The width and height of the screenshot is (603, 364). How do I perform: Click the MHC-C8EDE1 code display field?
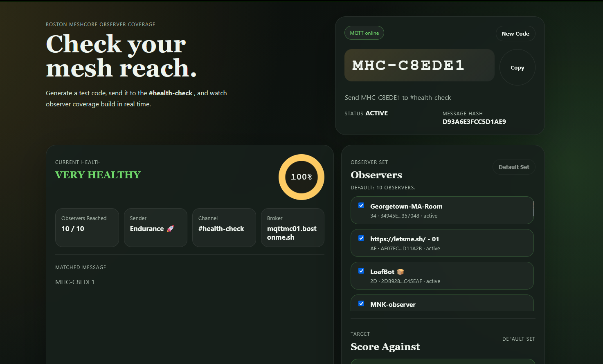(419, 65)
